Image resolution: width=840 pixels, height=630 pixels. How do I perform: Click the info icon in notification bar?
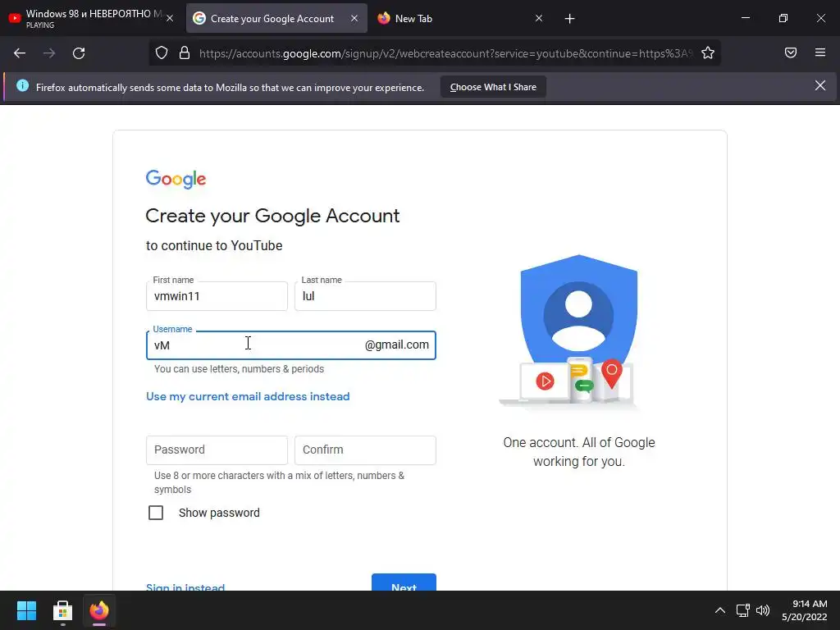22,85
